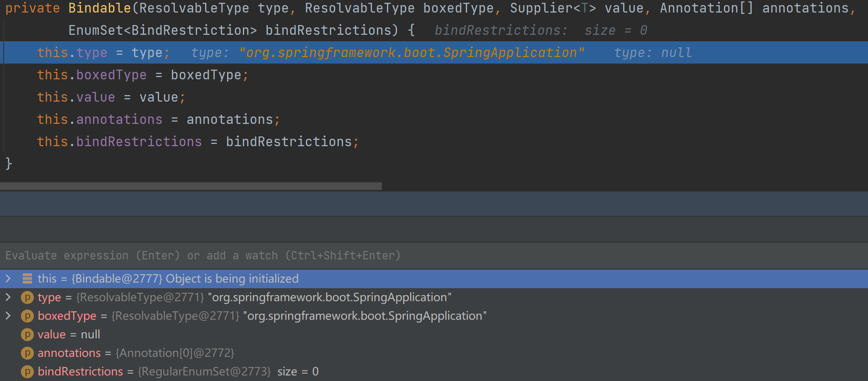
Task: Click 'this.bindRestrictions = bindRestrictions;' line
Action: click(x=198, y=142)
